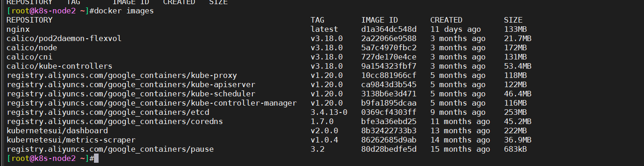Click the kube-apiserver image repository line
Screen dimensions: 644x166
(131, 85)
